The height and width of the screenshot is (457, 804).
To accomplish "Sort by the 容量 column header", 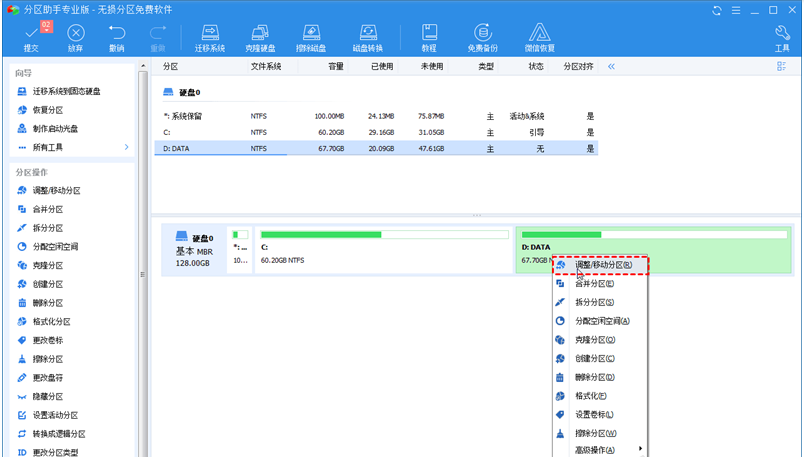I will [x=336, y=66].
